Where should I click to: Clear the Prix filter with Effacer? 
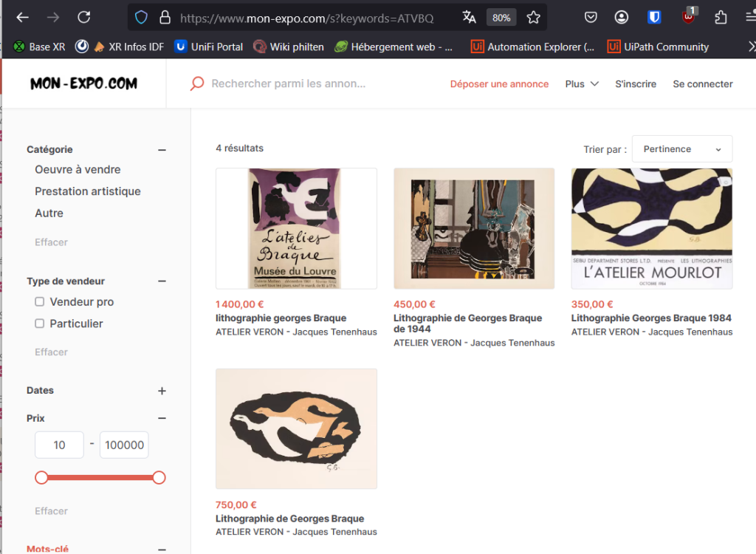51,511
